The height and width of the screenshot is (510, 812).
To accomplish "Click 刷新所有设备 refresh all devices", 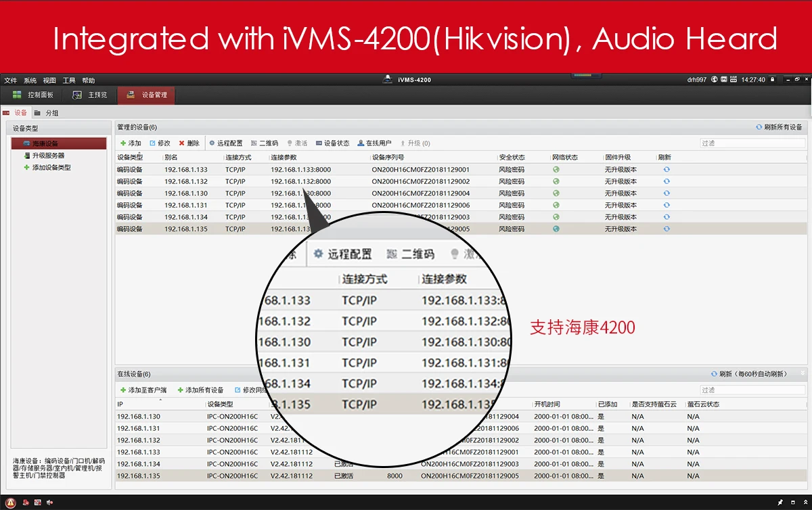I will click(x=779, y=127).
